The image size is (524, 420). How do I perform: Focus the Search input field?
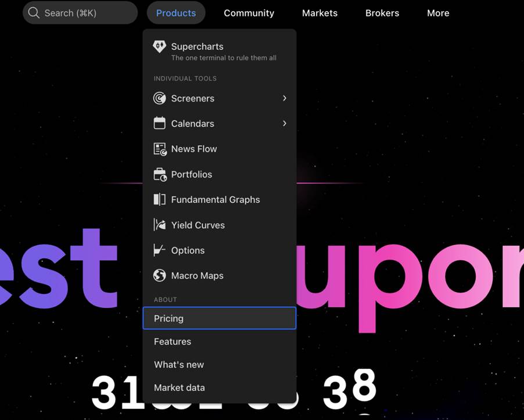80,13
